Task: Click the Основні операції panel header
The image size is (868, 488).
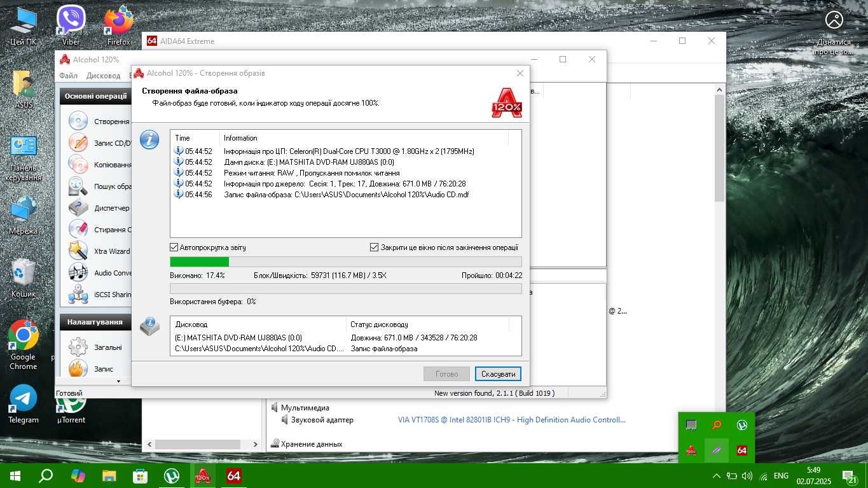Action: [97, 96]
